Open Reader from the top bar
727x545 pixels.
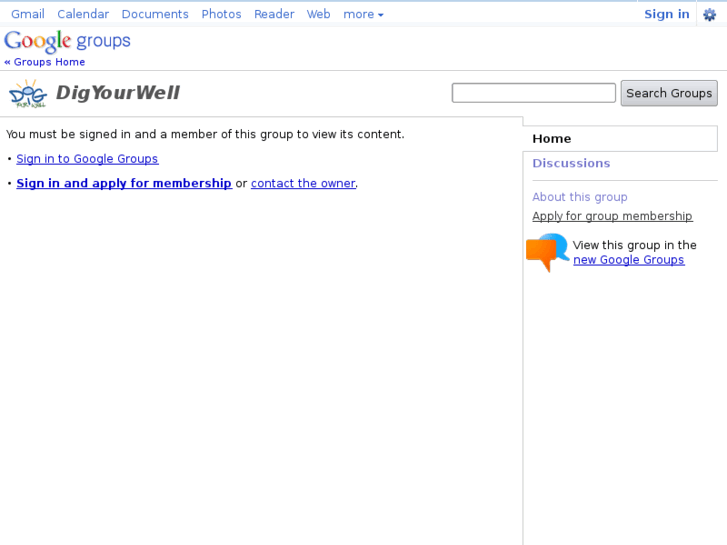pyautogui.click(x=274, y=14)
